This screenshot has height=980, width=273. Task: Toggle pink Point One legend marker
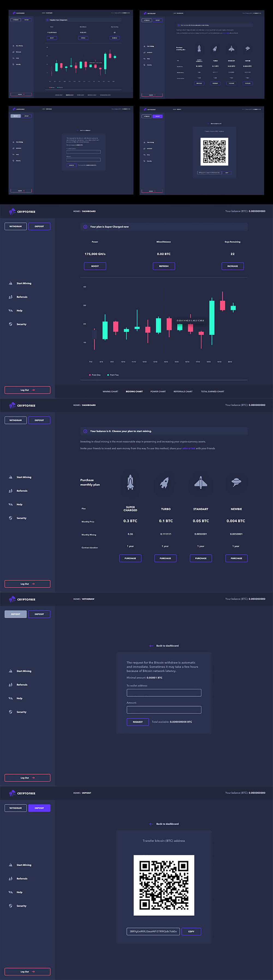[90, 375]
